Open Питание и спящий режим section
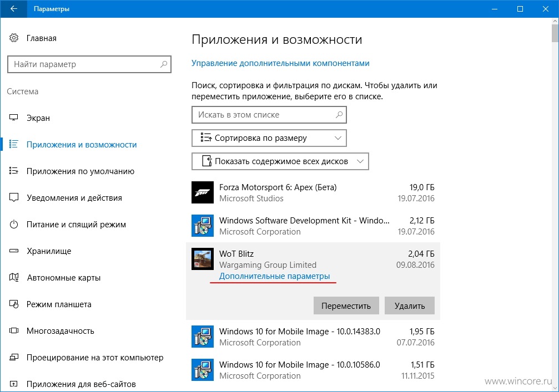 pos(76,225)
